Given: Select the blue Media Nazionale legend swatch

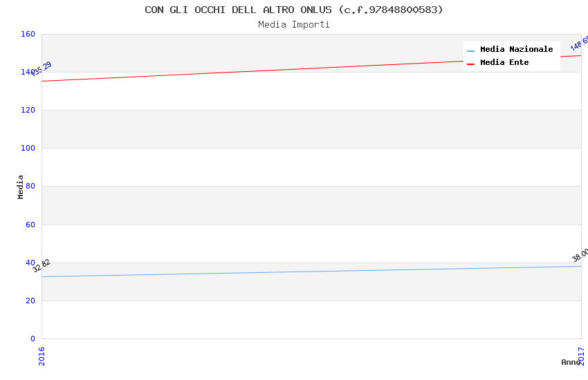Looking at the screenshot, I should click(x=470, y=51).
